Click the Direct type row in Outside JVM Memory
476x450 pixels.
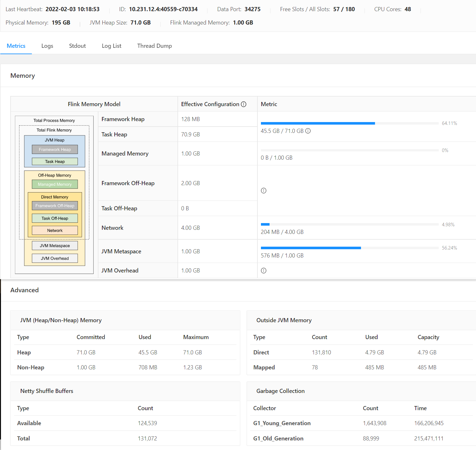point(261,352)
